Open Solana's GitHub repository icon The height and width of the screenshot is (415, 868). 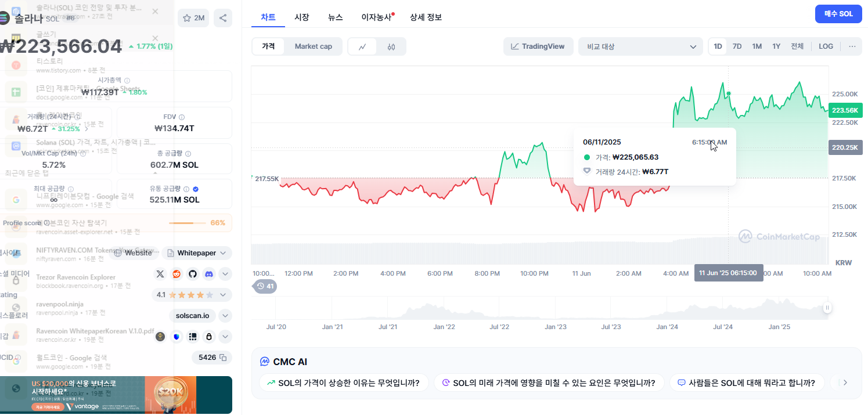click(x=192, y=273)
